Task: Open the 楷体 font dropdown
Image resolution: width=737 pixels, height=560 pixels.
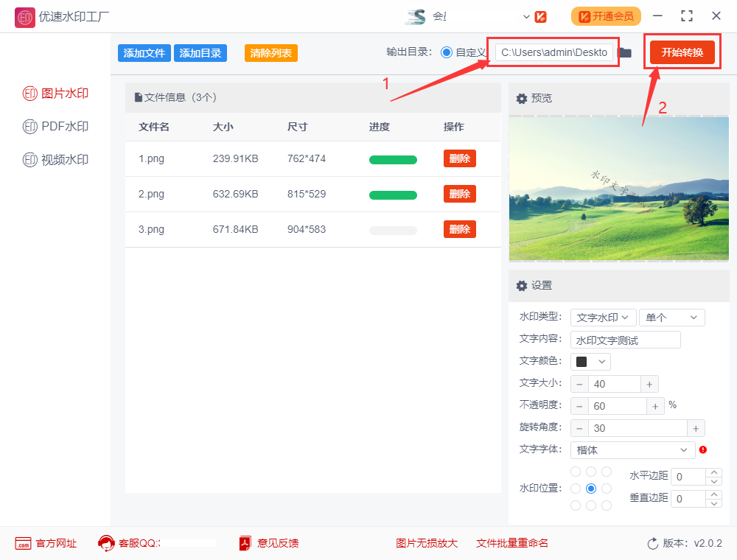Action: 632,450
